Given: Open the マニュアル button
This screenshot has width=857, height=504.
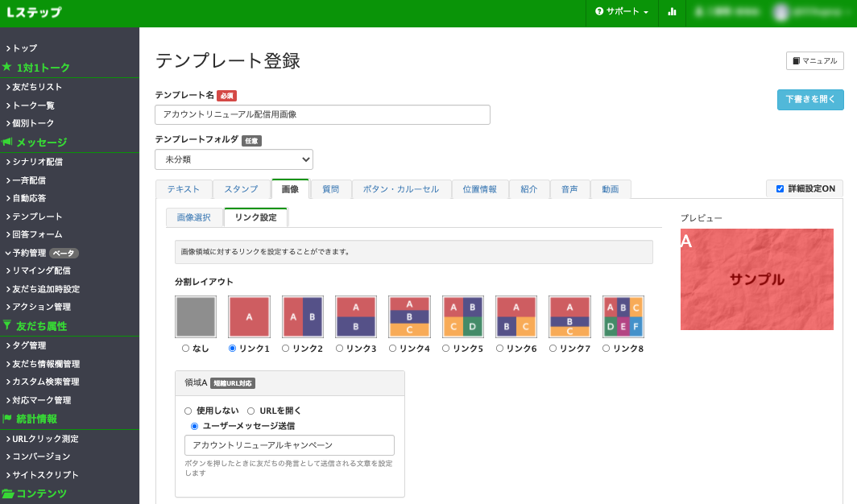Looking at the screenshot, I should point(814,61).
